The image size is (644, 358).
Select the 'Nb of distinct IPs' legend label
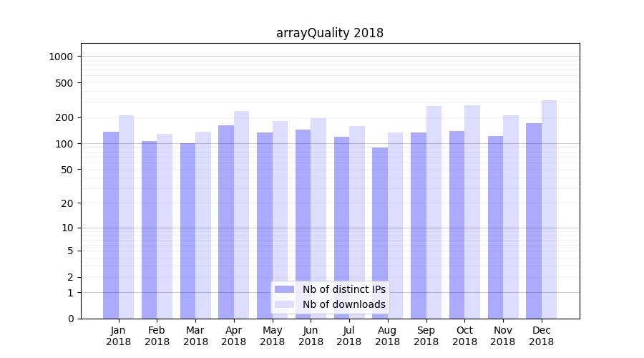(x=343, y=289)
